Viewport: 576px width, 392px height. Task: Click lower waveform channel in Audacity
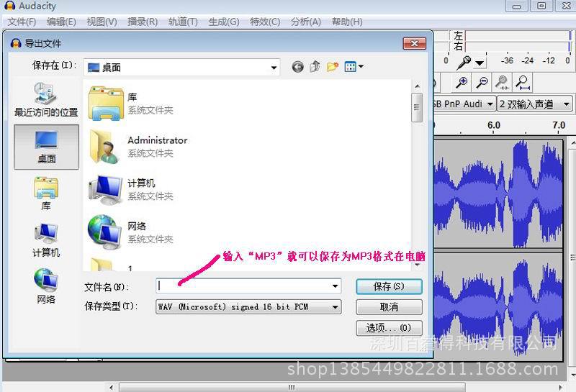click(498, 306)
